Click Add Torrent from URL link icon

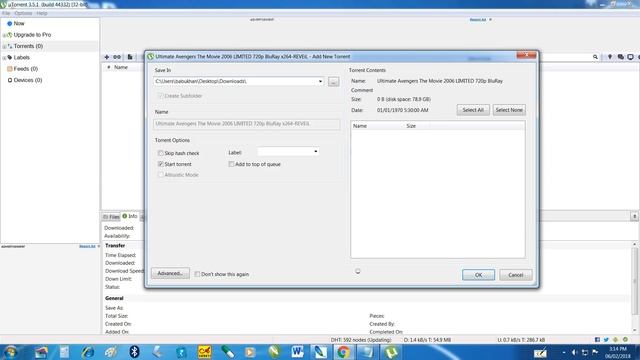click(x=117, y=57)
